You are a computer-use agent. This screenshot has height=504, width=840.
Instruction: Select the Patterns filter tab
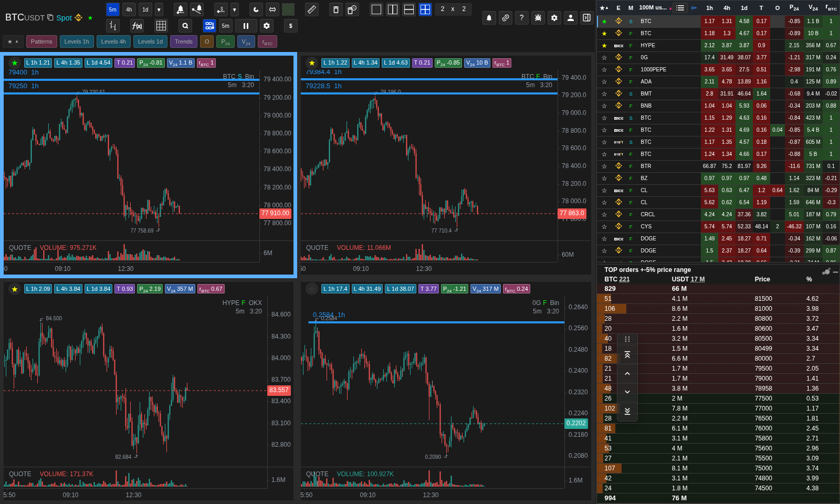click(41, 41)
